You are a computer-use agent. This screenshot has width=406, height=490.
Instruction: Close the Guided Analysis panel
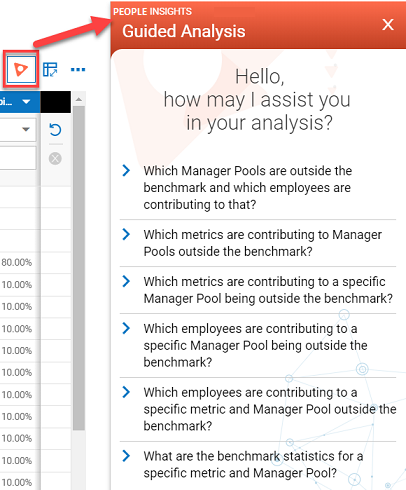[x=388, y=24]
